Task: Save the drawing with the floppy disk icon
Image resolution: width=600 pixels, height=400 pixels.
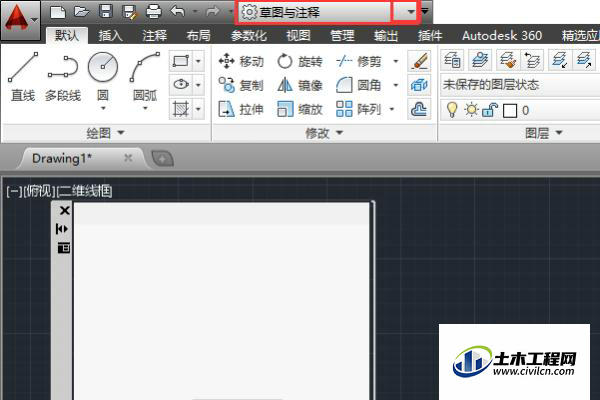Action: pos(106,11)
